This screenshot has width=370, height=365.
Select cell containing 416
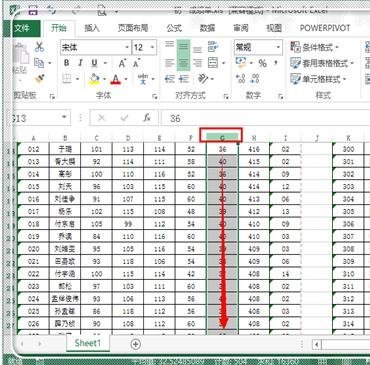pyautogui.click(x=254, y=149)
